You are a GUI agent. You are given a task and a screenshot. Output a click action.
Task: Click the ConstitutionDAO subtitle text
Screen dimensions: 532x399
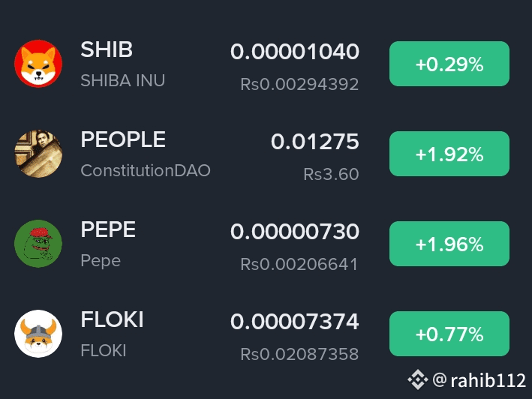(146, 170)
